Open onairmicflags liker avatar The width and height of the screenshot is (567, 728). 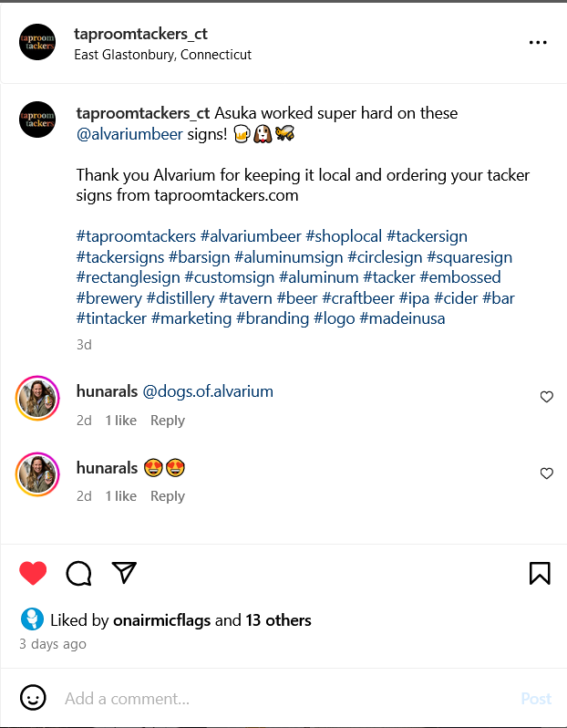tap(32, 619)
